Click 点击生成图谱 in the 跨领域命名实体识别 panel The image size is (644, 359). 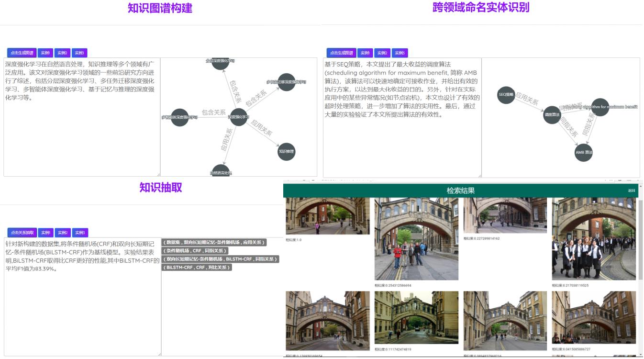pyautogui.click(x=342, y=53)
